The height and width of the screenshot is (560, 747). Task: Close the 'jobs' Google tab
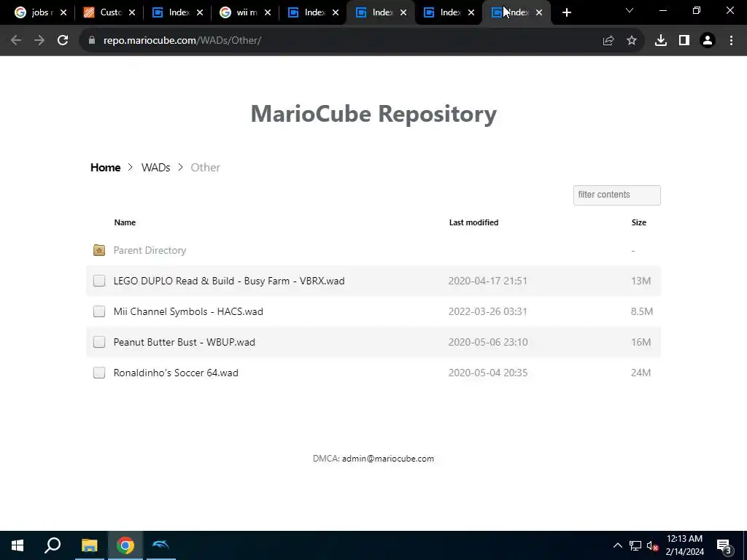(x=63, y=12)
